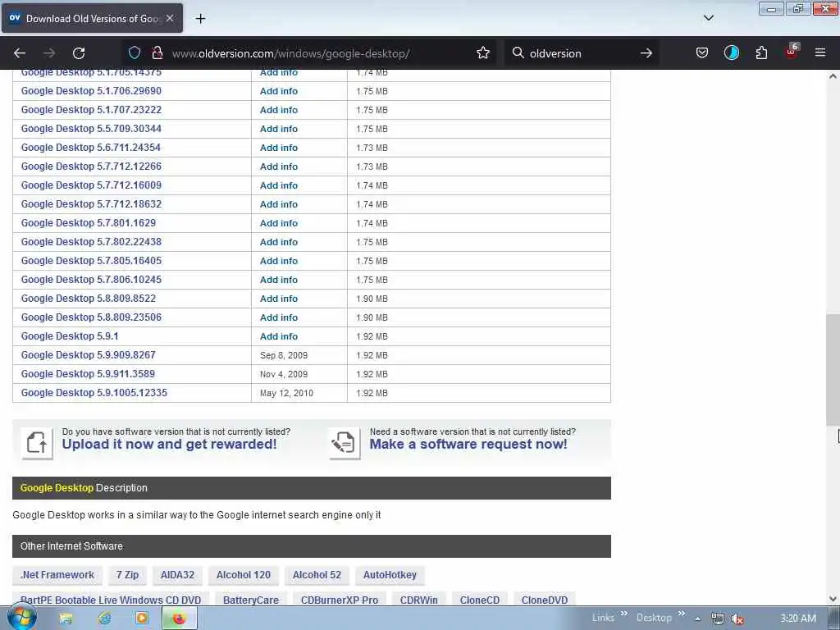Open Google Desktop 5.9.1005.12335 link
This screenshot has height=630, width=840.
pyautogui.click(x=94, y=393)
